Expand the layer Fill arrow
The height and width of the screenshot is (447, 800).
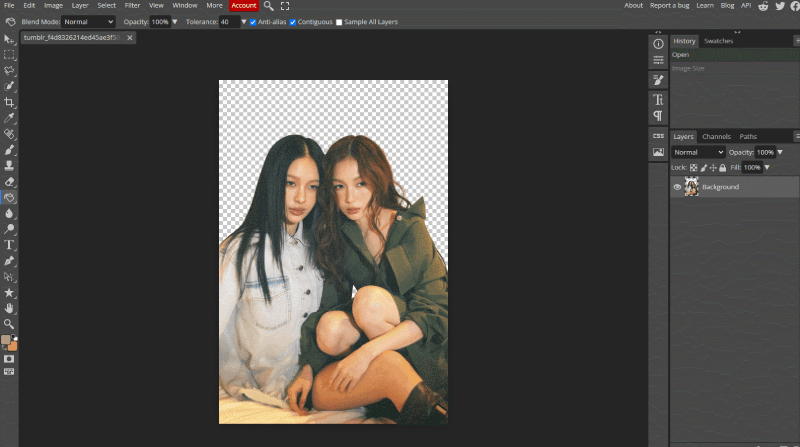[x=767, y=167]
